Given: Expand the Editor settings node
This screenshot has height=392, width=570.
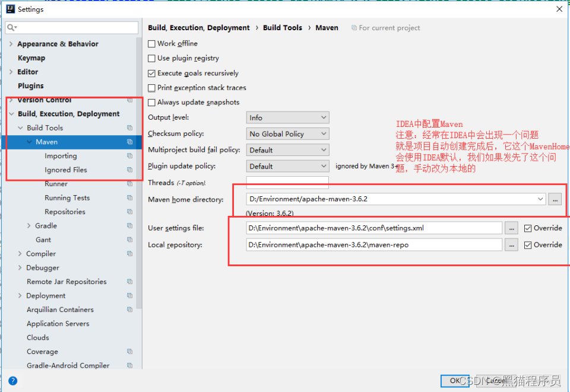Looking at the screenshot, I should click(11, 72).
